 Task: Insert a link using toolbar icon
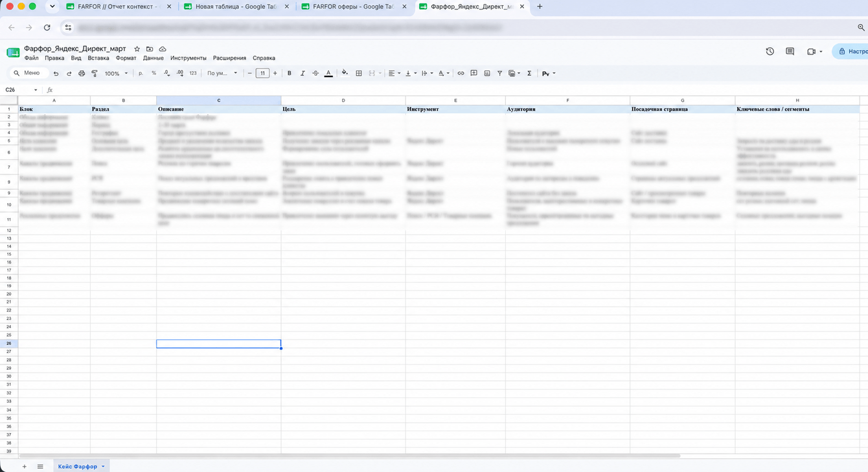[x=461, y=73]
